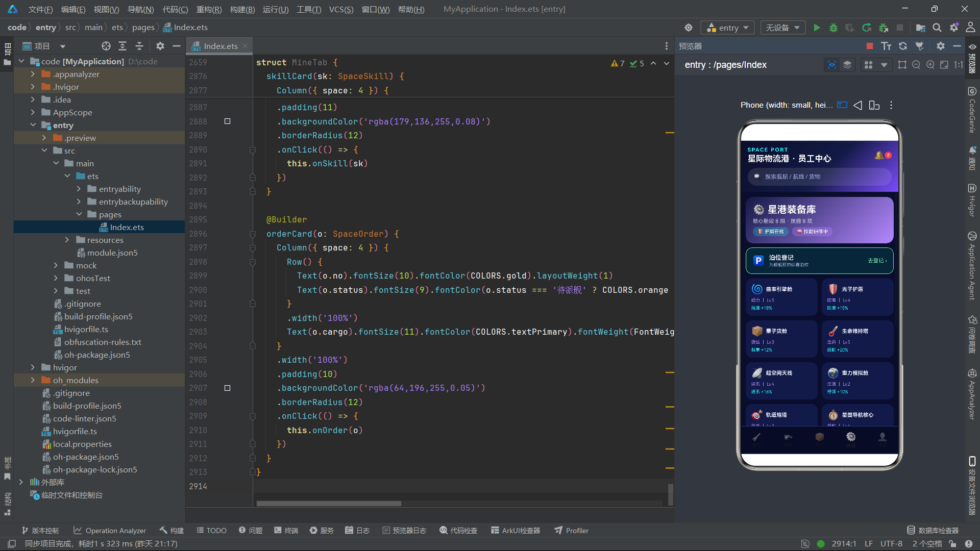Click 光子护盾 skill card in preview
Viewport: 980px width, 551px height.
pos(857,297)
